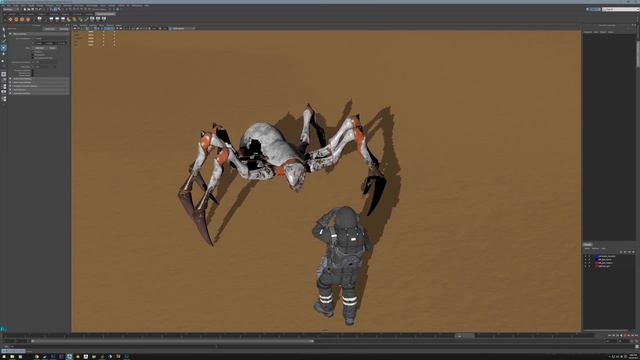Open the Windows Start button

click(x=4, y=357)
